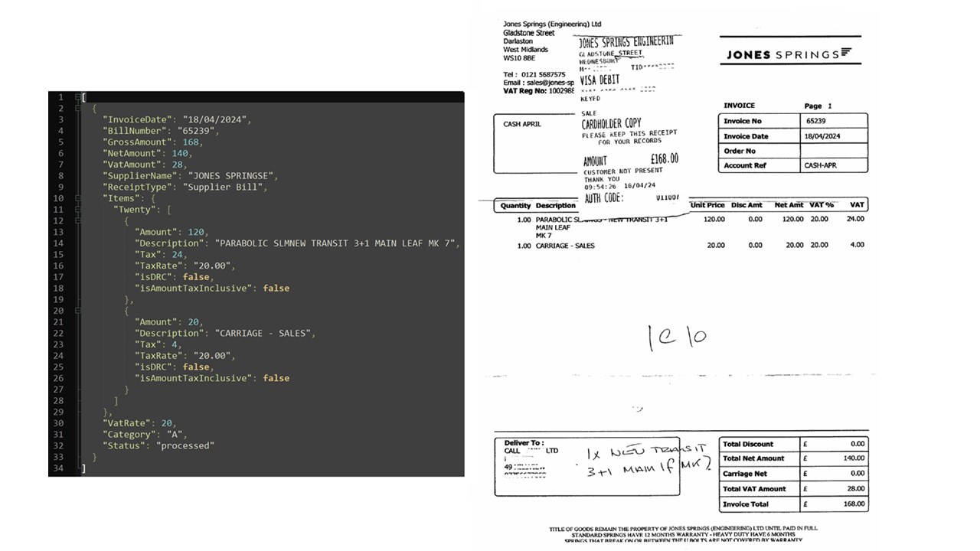Click the "BillNumber" key in the editor
Screen dimensions: 980x551
[x=136, y=131]
